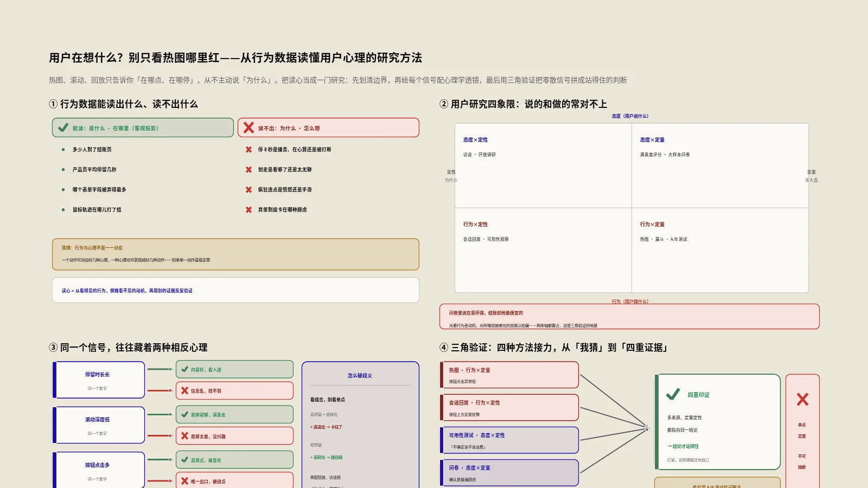Open the 可用性测试 · 态度×定性 method card
Image resolution: width=868 pixels, height=488 pixels.
509,440
